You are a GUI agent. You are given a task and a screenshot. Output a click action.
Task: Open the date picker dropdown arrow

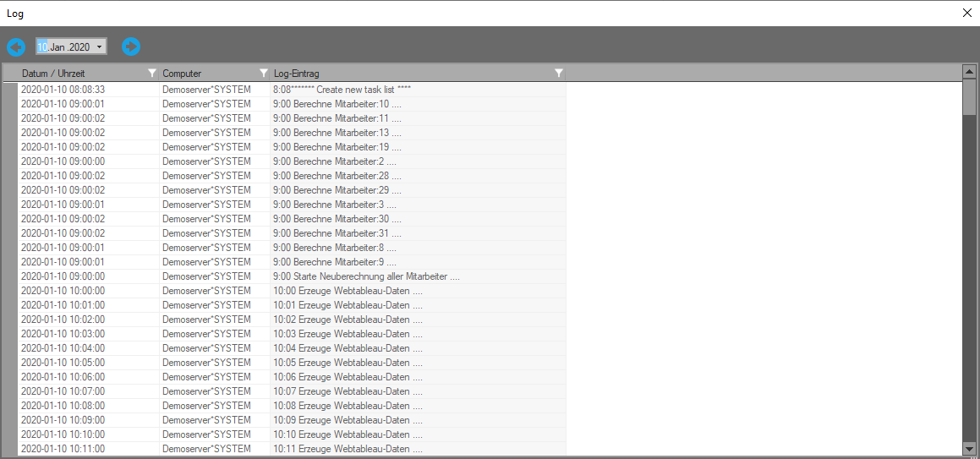coord(100,46)
